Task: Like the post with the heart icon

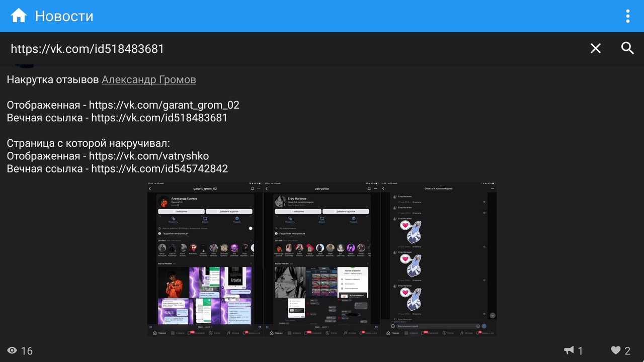Action: (616, 350)
